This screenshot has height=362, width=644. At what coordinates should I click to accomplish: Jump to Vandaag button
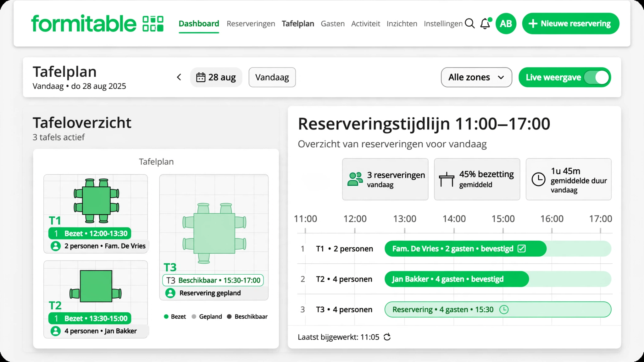(x=272, y=77)
